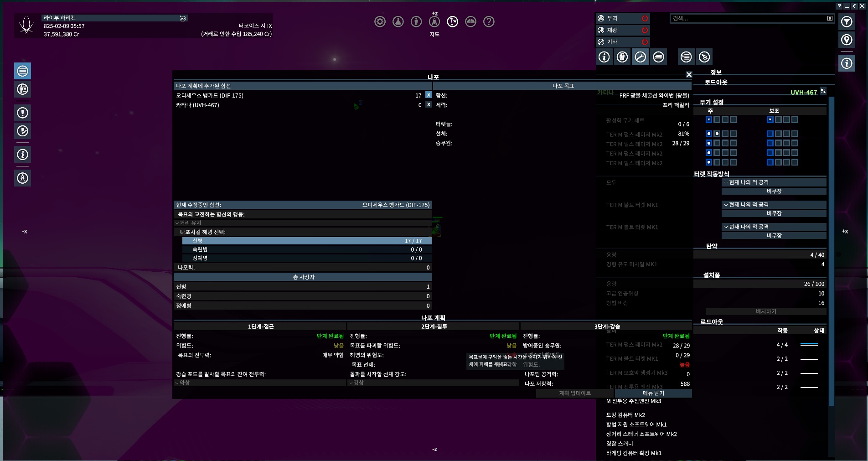Open the first TER M 볼트 터렛 mode dropdown
This screenshot has width=868, height=461.
[774, 205]
